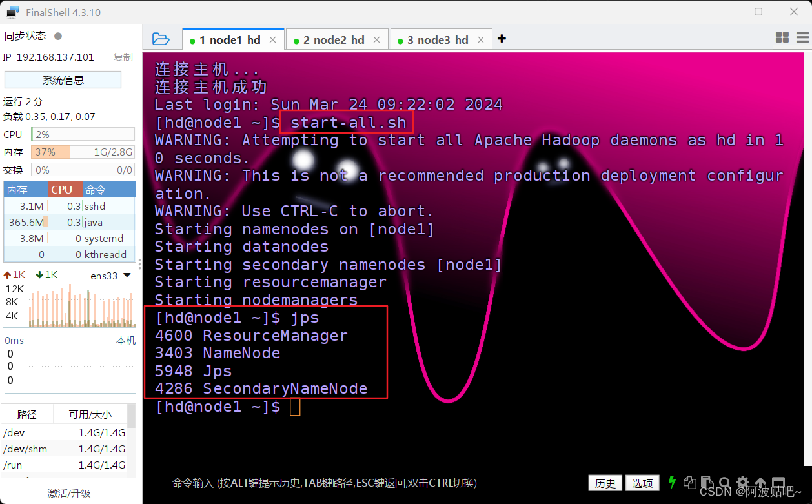
Task: Click the 路径 column header
Action: coord(26,414)
